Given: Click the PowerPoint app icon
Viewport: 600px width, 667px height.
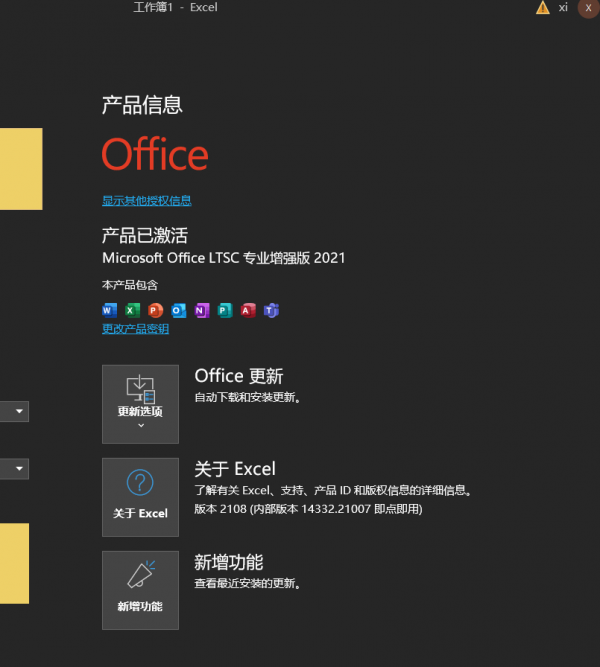Looking at the screenshot, I should (156, 311).
